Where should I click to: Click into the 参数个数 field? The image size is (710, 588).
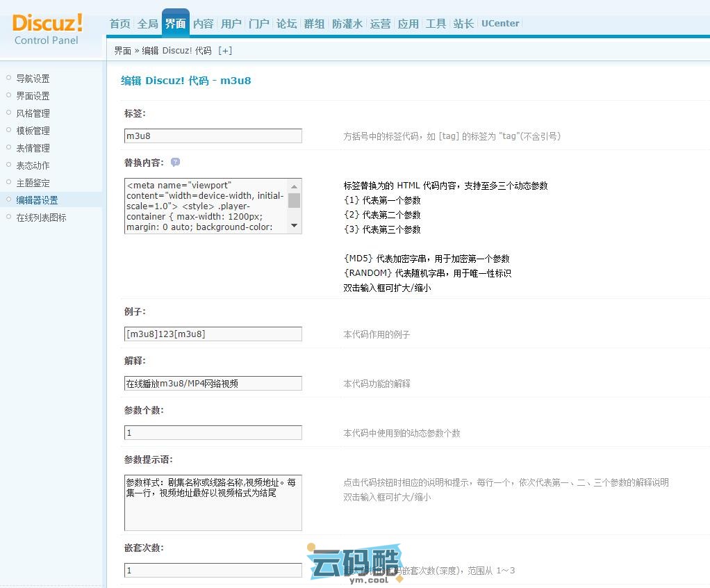coord(213,433)
